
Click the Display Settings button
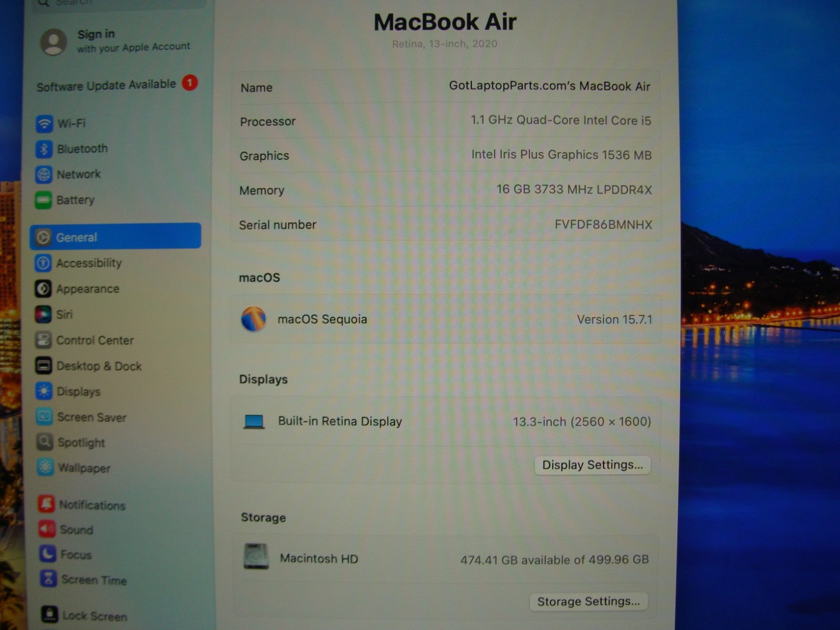[592, 465]
